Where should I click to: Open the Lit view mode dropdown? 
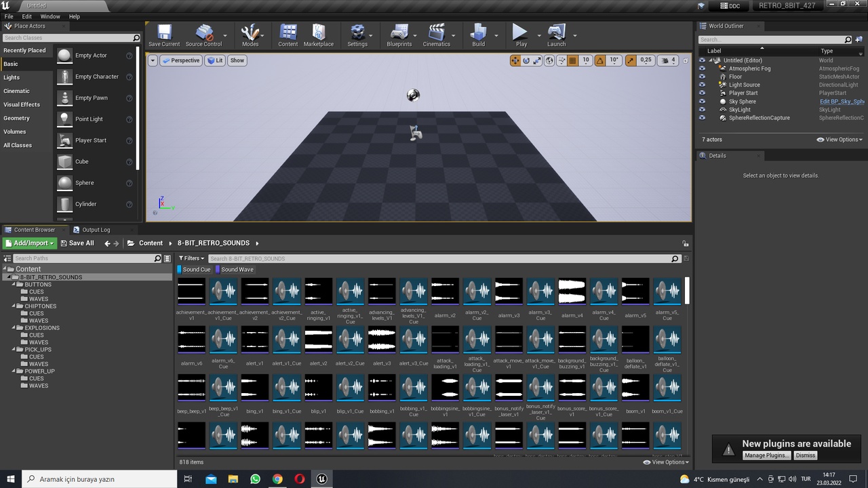coord(215,60)
